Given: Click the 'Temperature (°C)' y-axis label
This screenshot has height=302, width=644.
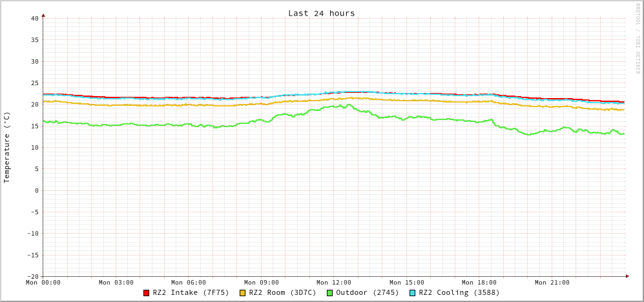Looking at the screenshot, I should click(7, 147).
